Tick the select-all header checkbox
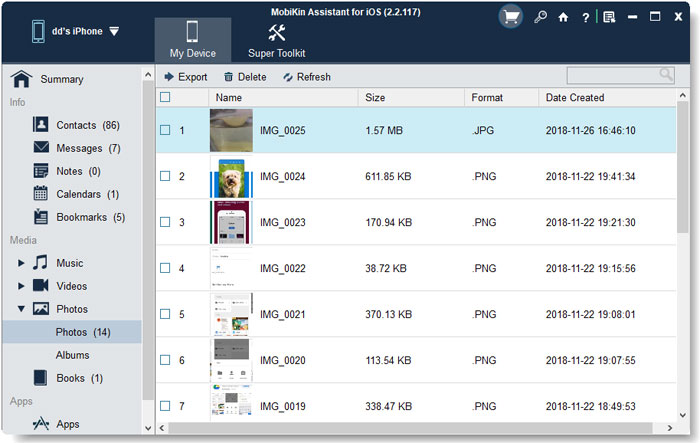Viewport: 700px width, 443px height. click(x=166, y=97)
